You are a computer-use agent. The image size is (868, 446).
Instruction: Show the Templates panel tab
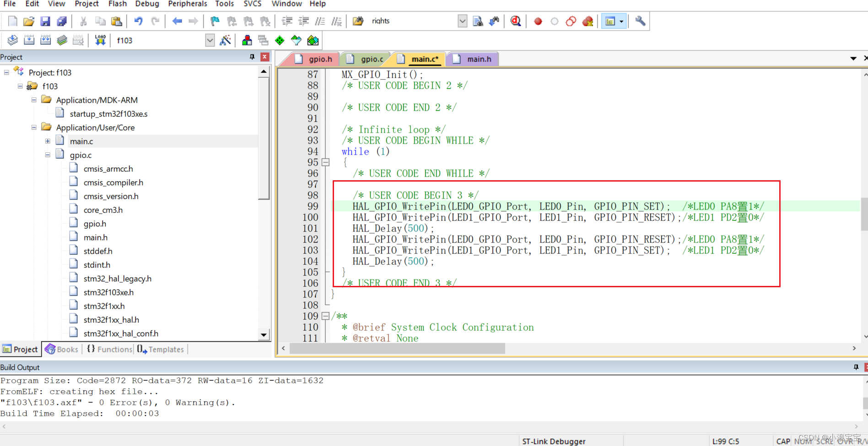click(x=161, y=349)
